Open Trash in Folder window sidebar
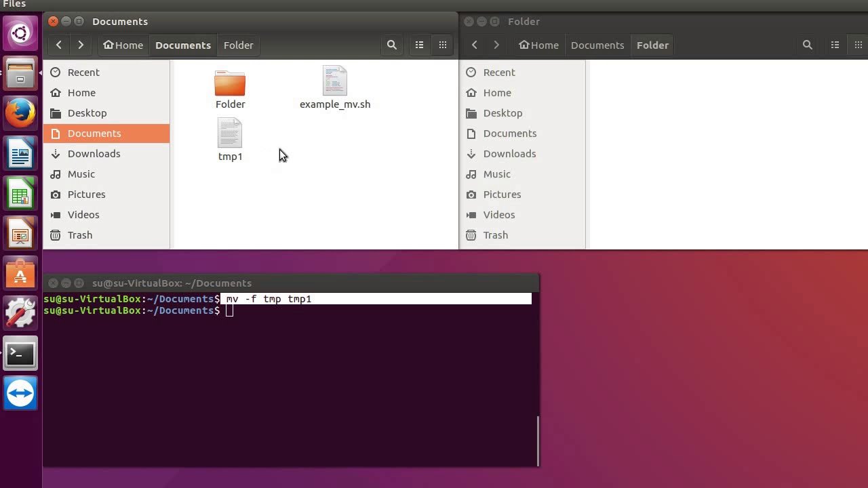Screen dimensions: 868x488 tap(522, 235)
